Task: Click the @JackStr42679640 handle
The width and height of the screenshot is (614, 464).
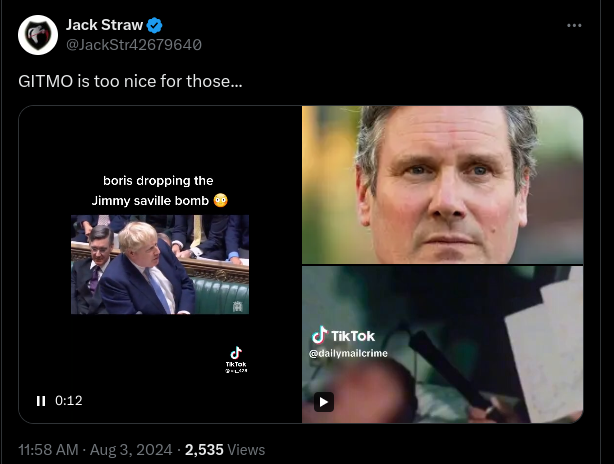Action: (134, 44)
